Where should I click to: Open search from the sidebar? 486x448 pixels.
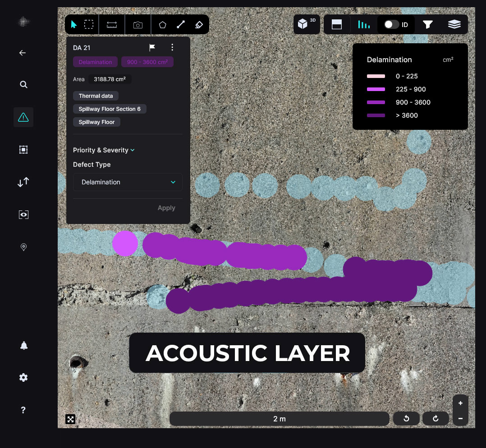(23, 84)
